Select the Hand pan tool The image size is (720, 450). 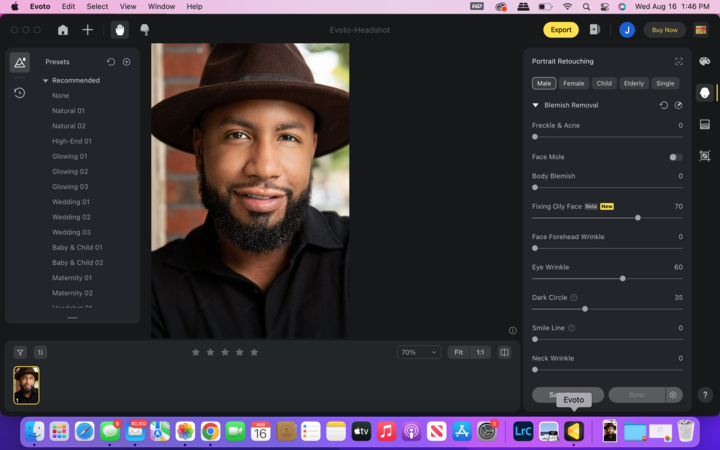click(x=119, y=30)
